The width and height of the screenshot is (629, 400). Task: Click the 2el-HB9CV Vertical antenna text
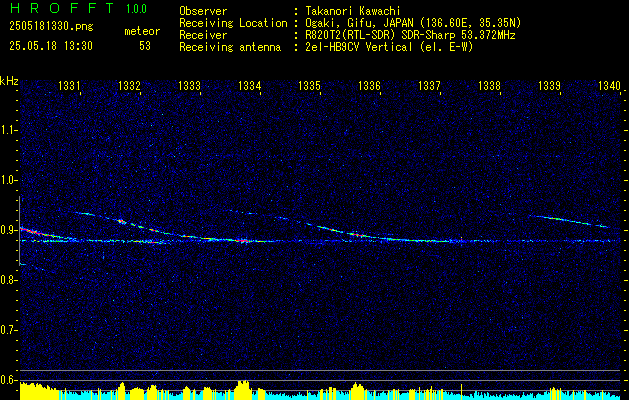[x=389, y=47]
